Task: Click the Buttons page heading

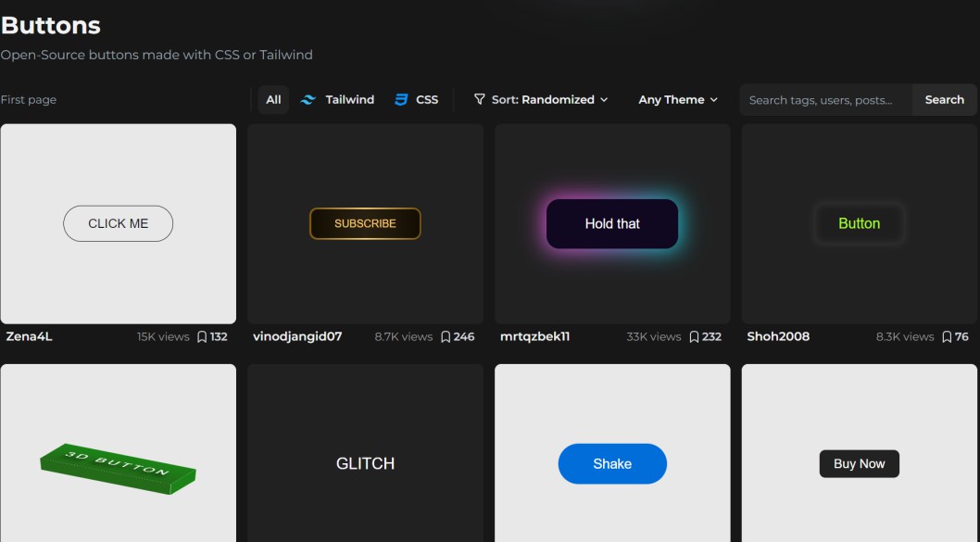Action: [x=51, y=26]
